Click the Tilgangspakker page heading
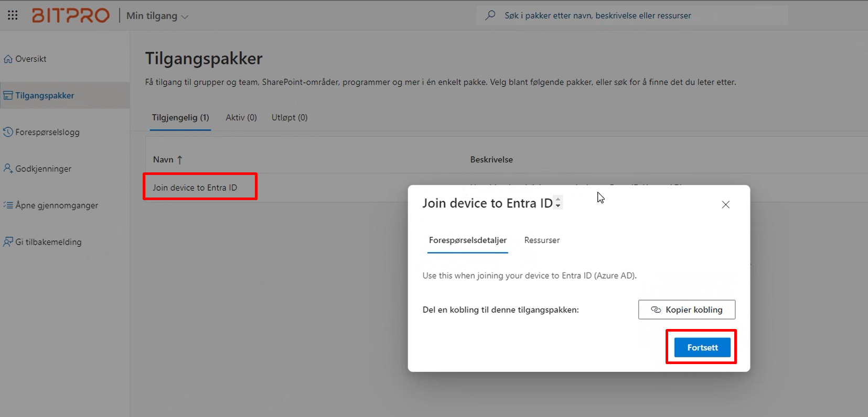 pyautogui.click(x=204, y=58)
